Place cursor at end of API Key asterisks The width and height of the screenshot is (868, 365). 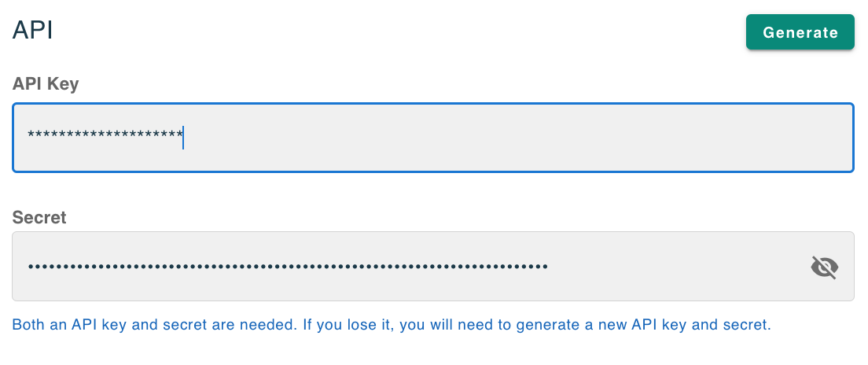click(x=183, y=137)
